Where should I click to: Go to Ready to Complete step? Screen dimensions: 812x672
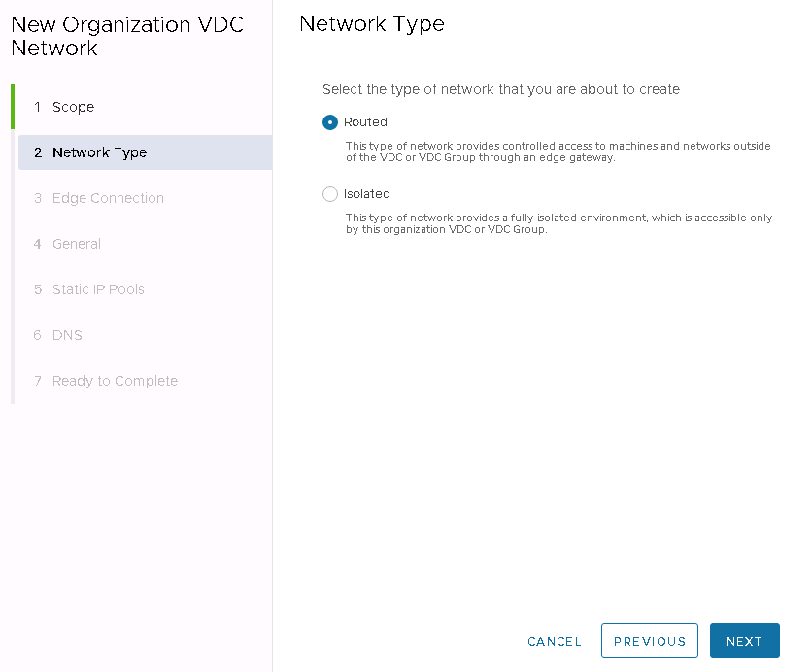tap(115, 381)
